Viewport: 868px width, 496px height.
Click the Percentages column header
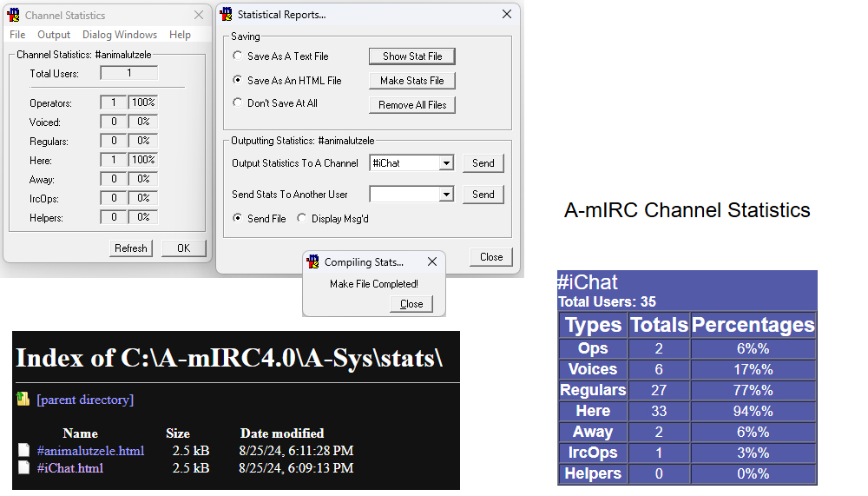tap(753, 325)
